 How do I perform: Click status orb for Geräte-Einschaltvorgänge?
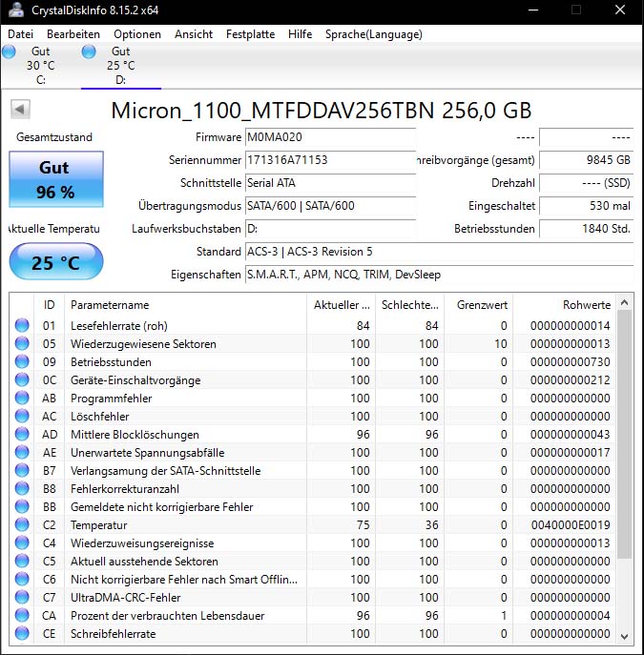click(22, 379)
